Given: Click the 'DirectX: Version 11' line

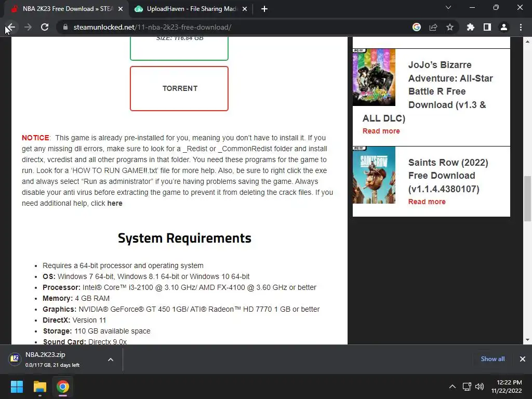Looking at the screenshot, I should tap(74, 320).
